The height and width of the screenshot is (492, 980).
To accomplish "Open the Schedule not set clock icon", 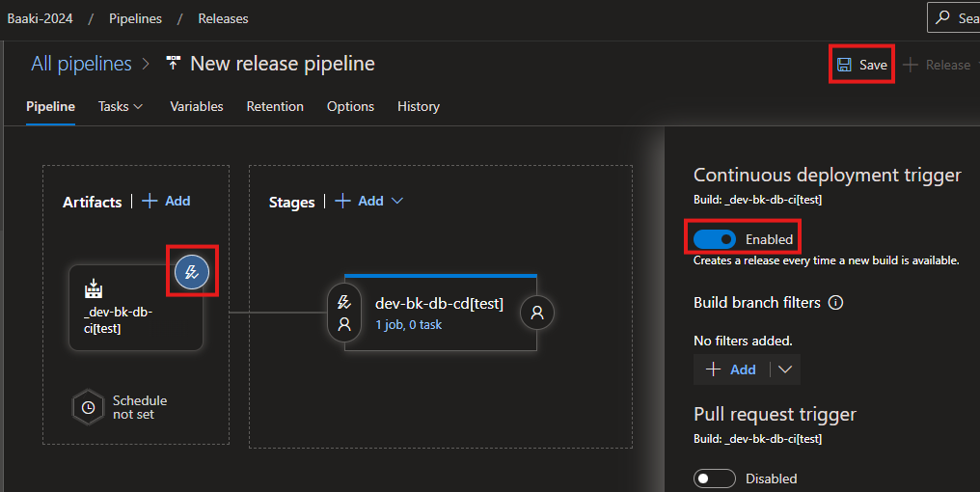I will [88, 408].
